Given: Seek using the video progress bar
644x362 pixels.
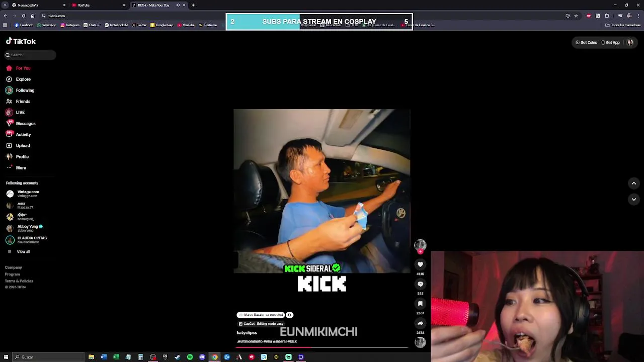Looking at the screenshot, I should (322, 347).
